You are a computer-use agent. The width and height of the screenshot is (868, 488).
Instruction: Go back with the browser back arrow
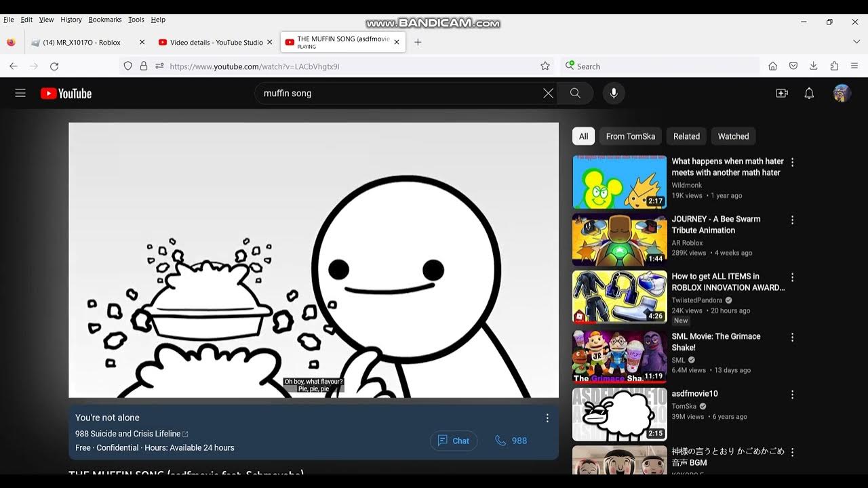[x=13, y=66]
